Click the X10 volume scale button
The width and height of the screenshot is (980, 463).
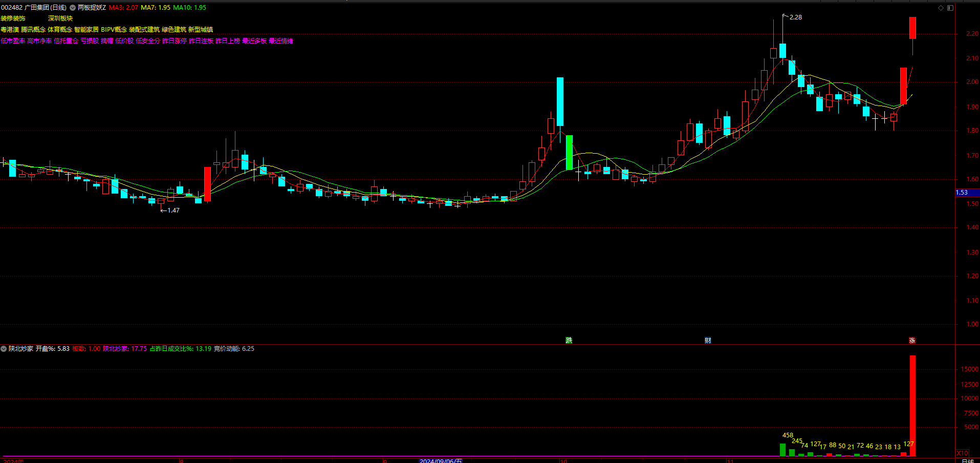pos(962,453)
